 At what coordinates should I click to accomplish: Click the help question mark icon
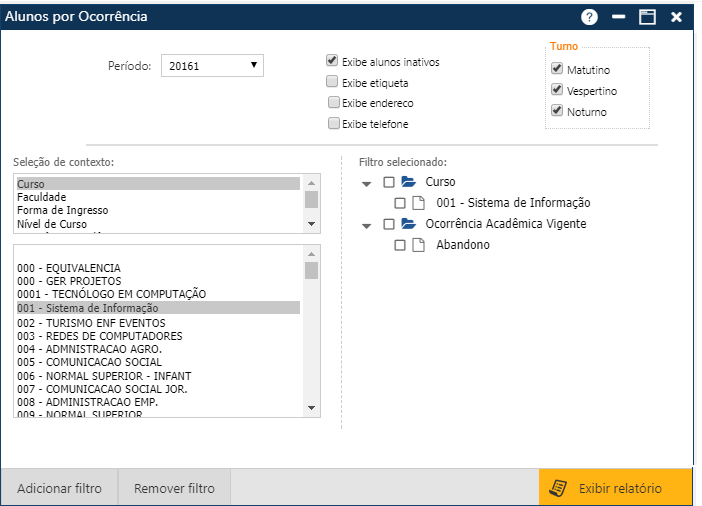click(x=589, y=17)
